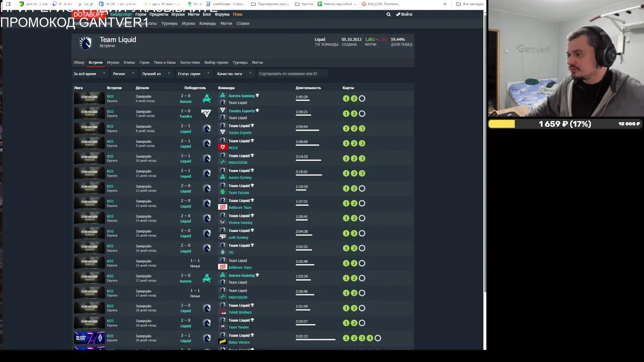Viewport: 644px width, 362px height.
Task: Click the Natus Vincere yellow logo
Action: tap(222, 342)
